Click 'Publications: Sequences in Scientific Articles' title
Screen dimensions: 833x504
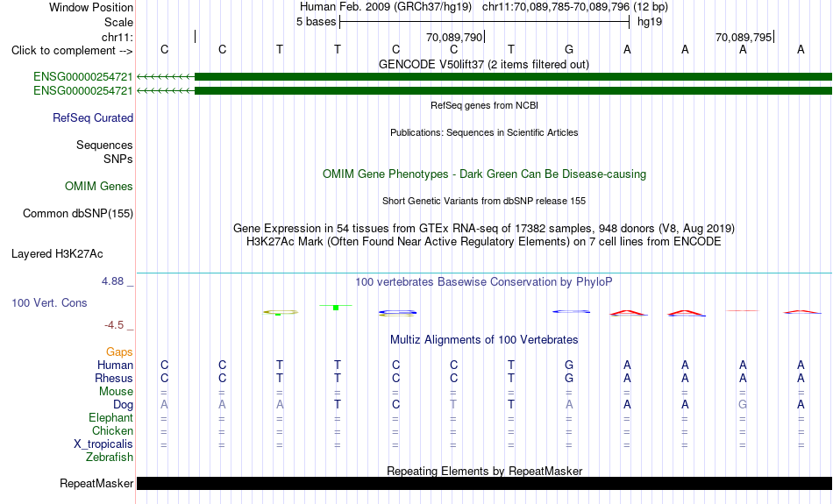coord(484,132)
